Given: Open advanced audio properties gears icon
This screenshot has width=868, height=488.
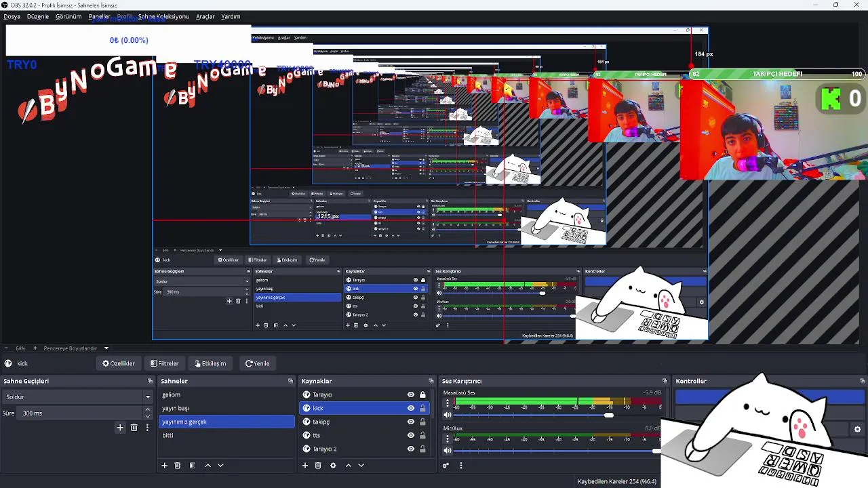Looking at the screenshot, I should [x=446, y=466].
